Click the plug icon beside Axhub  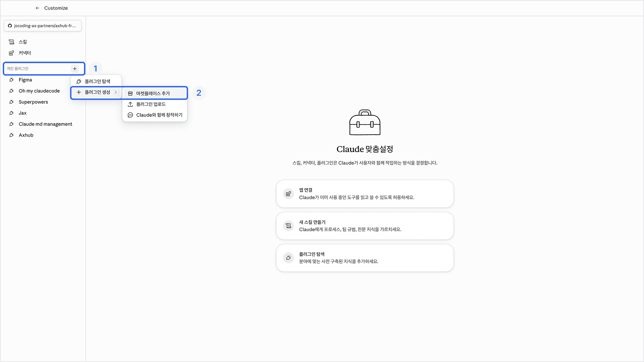tap(11, 135)
